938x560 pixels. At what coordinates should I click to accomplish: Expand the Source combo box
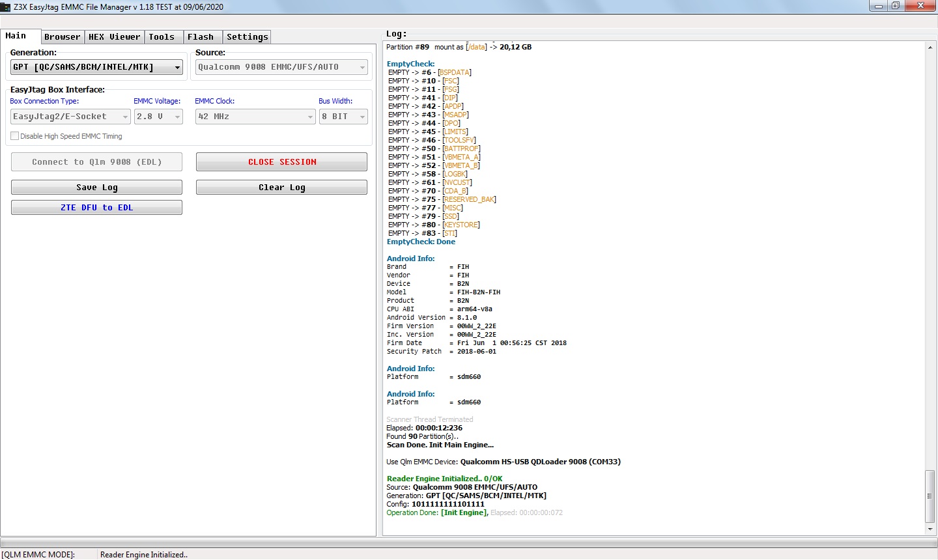362,67
